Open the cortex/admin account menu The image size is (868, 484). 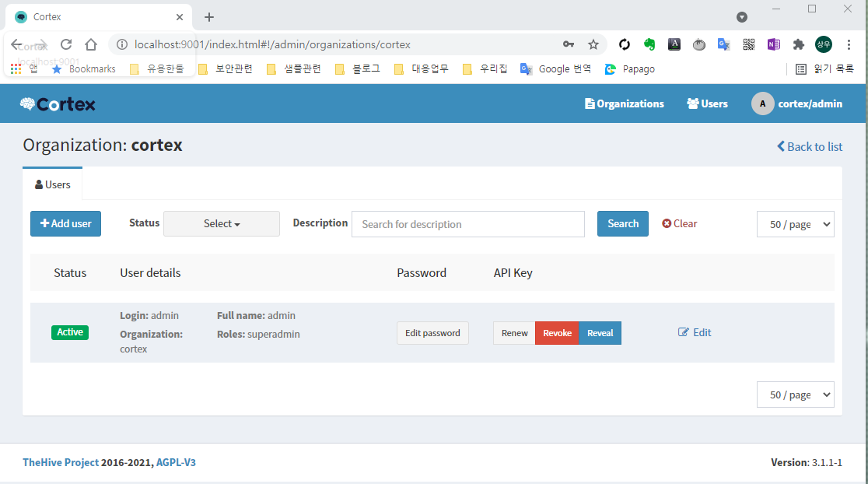click(797, 103)
